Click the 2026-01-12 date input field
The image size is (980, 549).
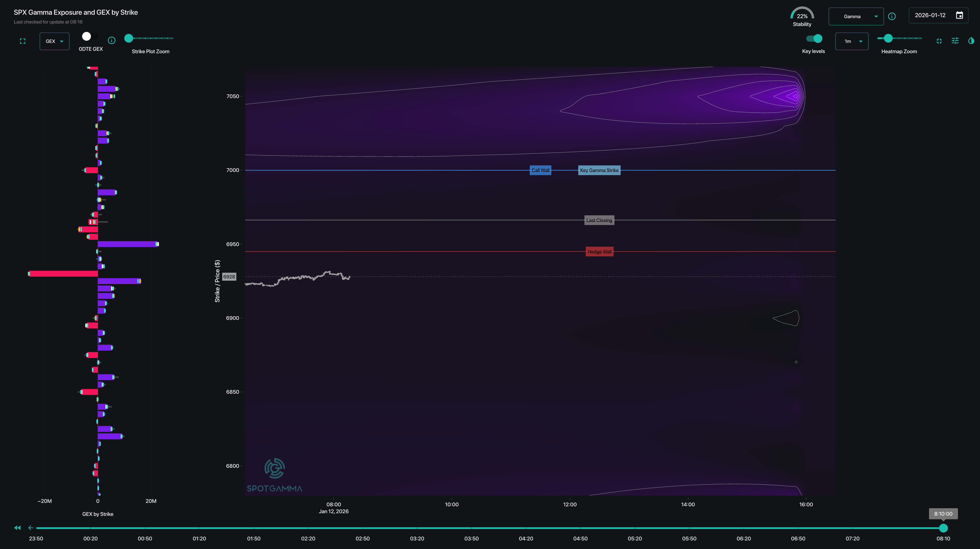[x=930, y=15]
